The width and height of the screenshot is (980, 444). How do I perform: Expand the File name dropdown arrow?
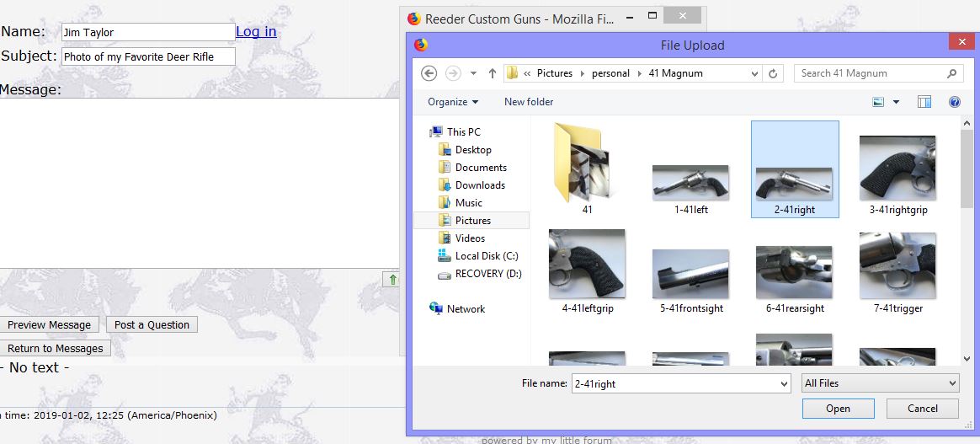point(785,383)
